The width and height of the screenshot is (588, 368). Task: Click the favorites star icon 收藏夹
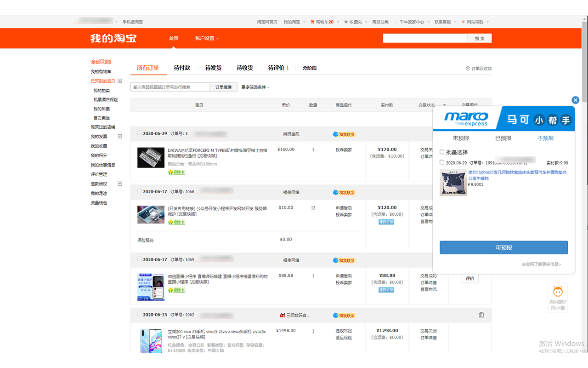point(346,22)
